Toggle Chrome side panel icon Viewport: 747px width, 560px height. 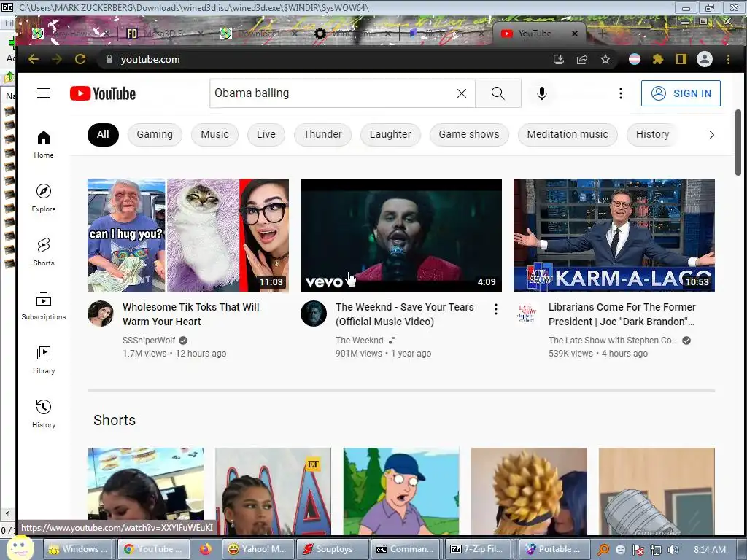click(x=681, y=59)
